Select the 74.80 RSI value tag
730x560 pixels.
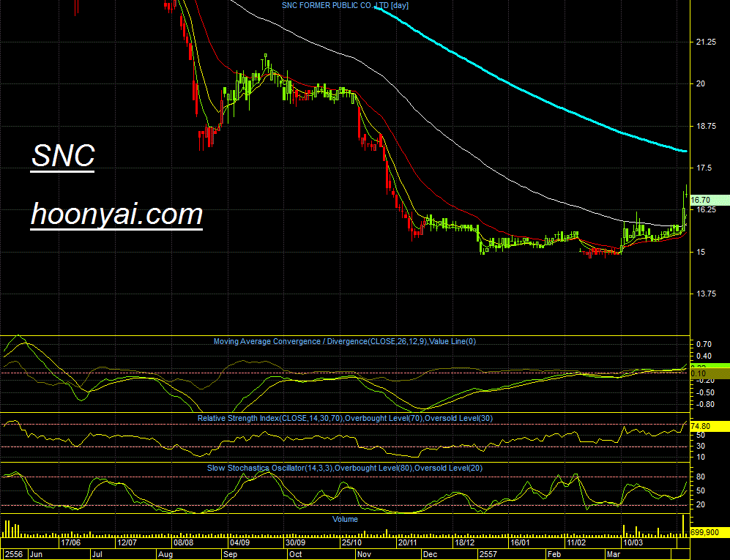pyautogui.click(x=709, y=426)
